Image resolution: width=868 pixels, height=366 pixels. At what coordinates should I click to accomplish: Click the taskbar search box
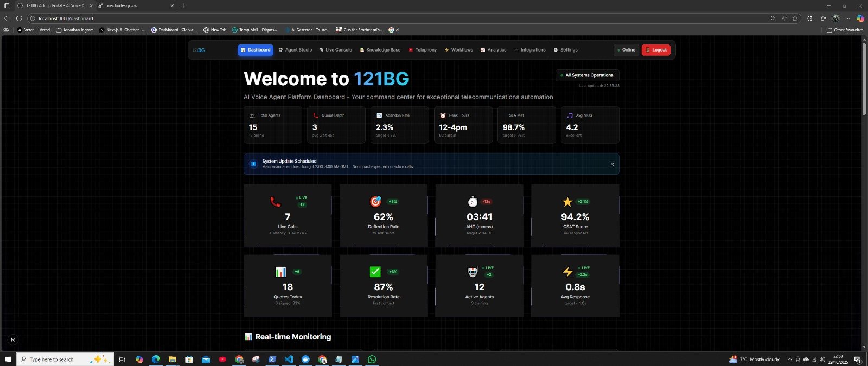(65, 359)
